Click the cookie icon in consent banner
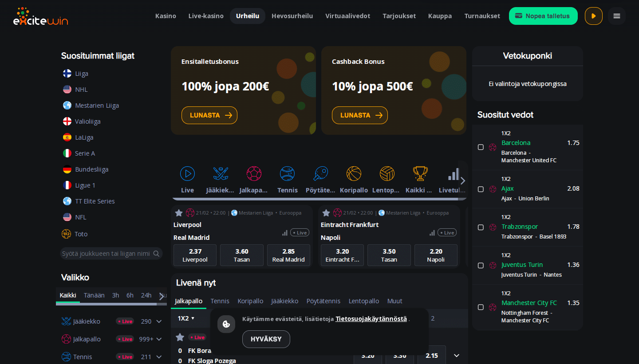The image size is (639, 364). tap(226, 324)
